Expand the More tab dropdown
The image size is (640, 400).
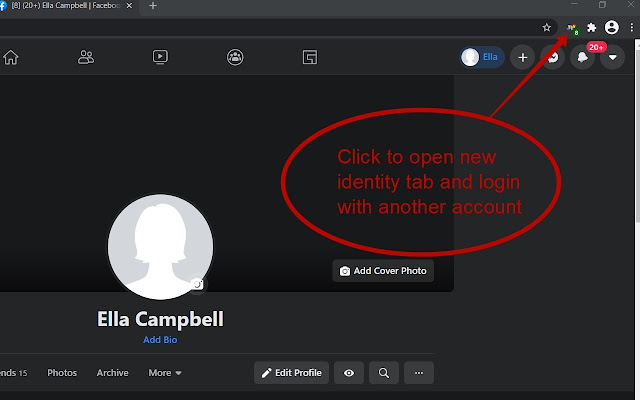tap(165, 373)
